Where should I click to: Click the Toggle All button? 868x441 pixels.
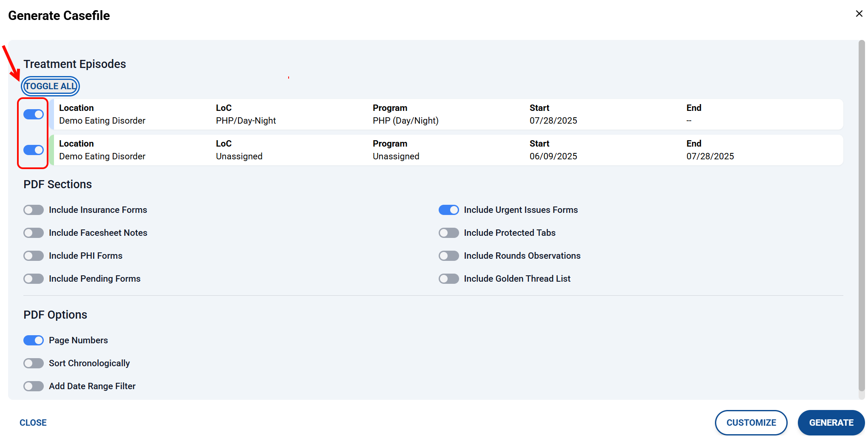[x=51, y=86]
